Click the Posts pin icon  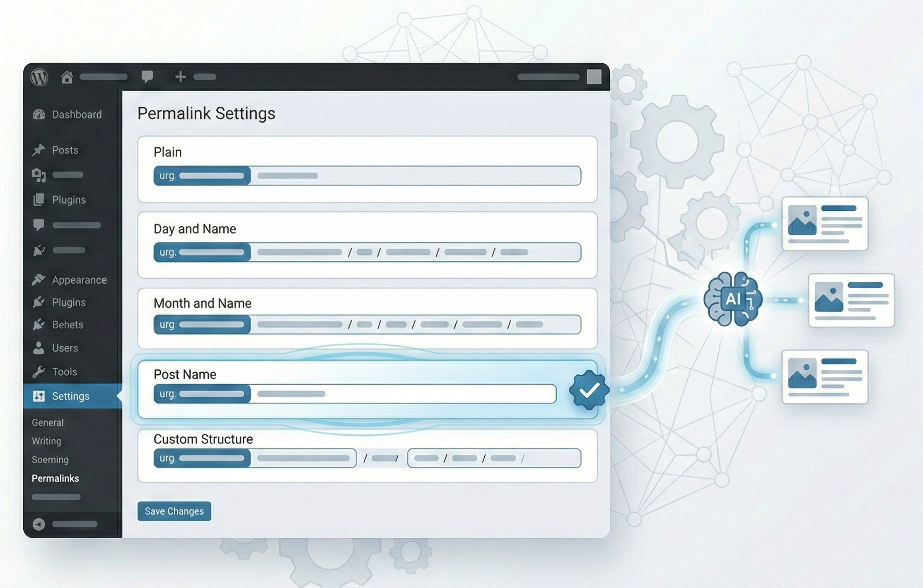pos(39,150)
